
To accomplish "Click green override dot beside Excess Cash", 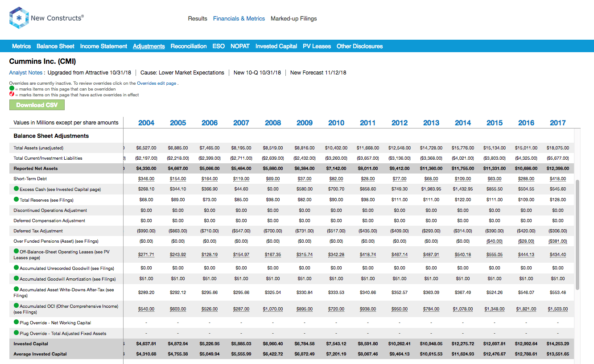I will (x=16, y=189).
